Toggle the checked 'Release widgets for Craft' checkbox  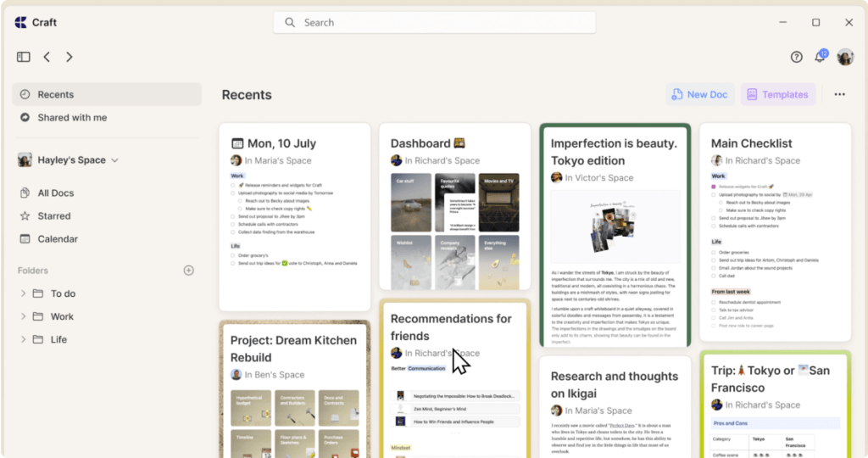pyautogui.click(x=714, y=186)
